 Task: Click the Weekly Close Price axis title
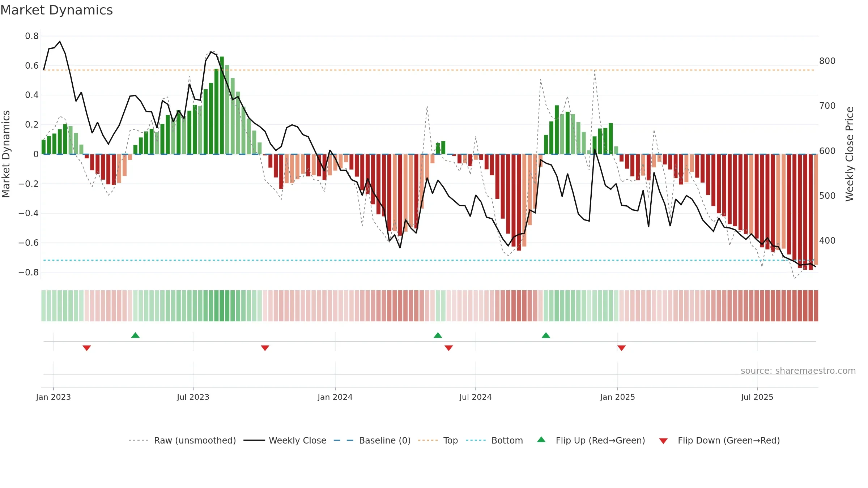click(850, 154)
